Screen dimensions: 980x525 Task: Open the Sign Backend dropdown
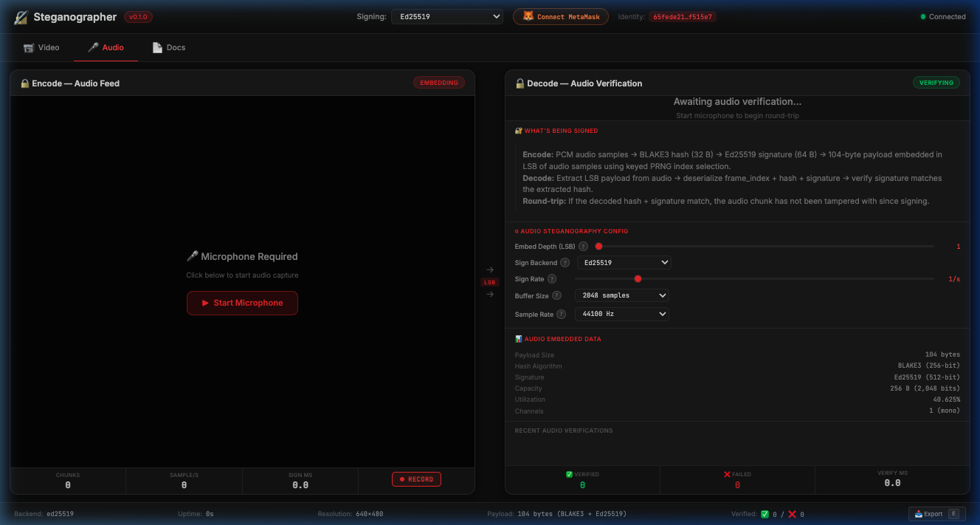tap(624, 262)
